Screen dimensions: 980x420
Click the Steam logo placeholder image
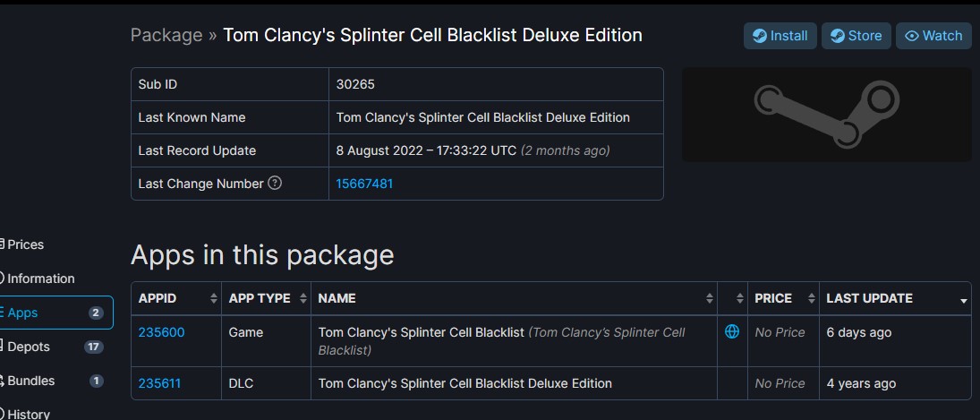(x=827, y=115)
